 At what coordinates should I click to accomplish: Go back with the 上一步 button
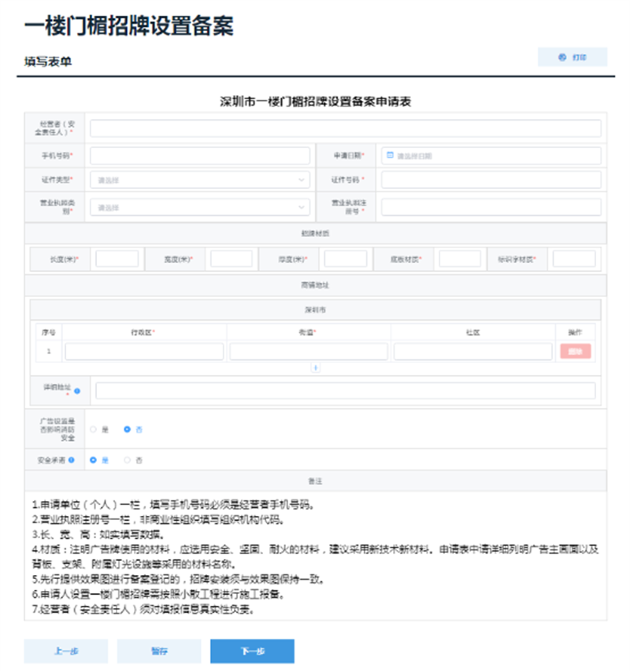click(x=66, y=652)
